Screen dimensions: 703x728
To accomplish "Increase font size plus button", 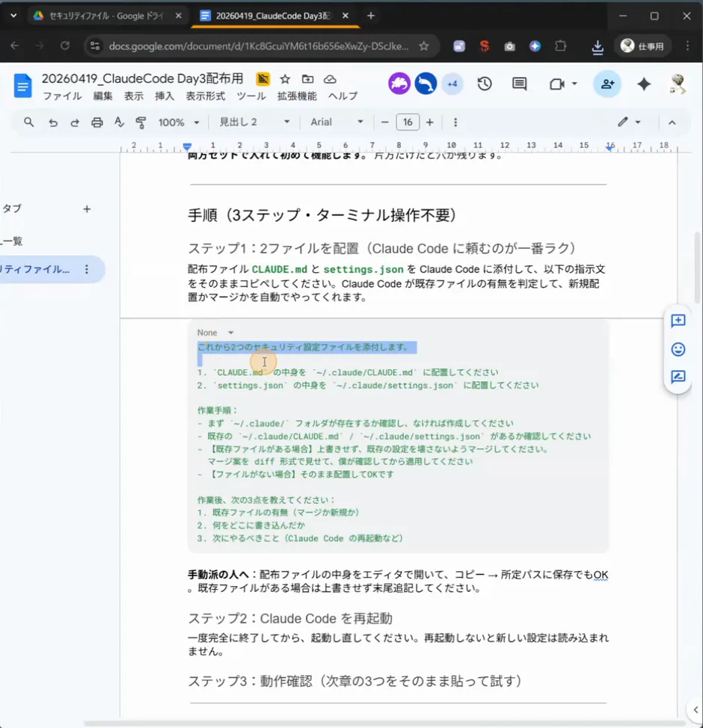I will pos(430,122).
